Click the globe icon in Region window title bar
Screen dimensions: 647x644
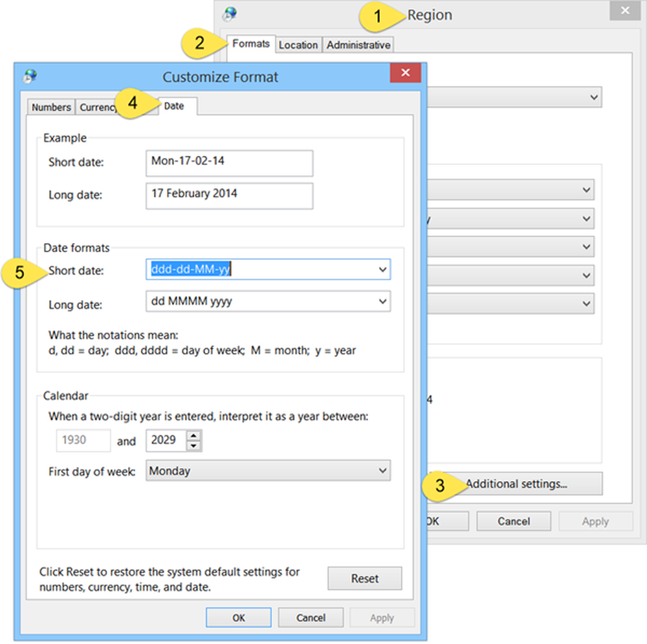coord(230,15)
